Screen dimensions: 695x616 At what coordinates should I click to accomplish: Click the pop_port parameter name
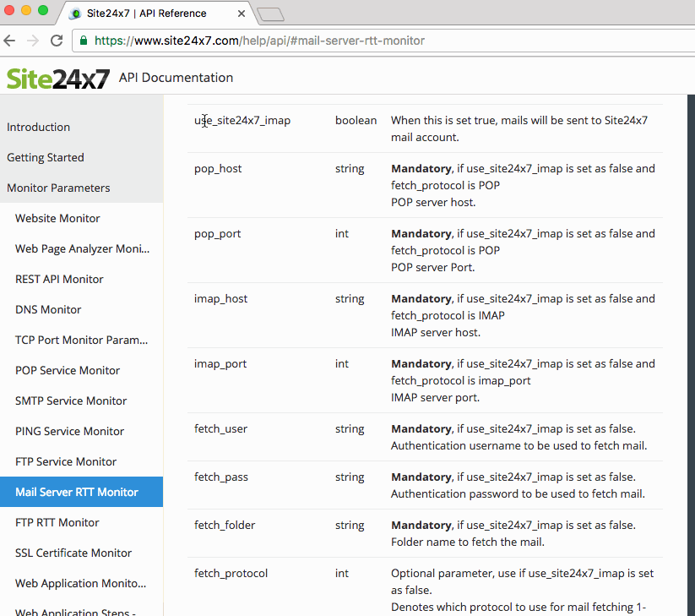point(218,234)
